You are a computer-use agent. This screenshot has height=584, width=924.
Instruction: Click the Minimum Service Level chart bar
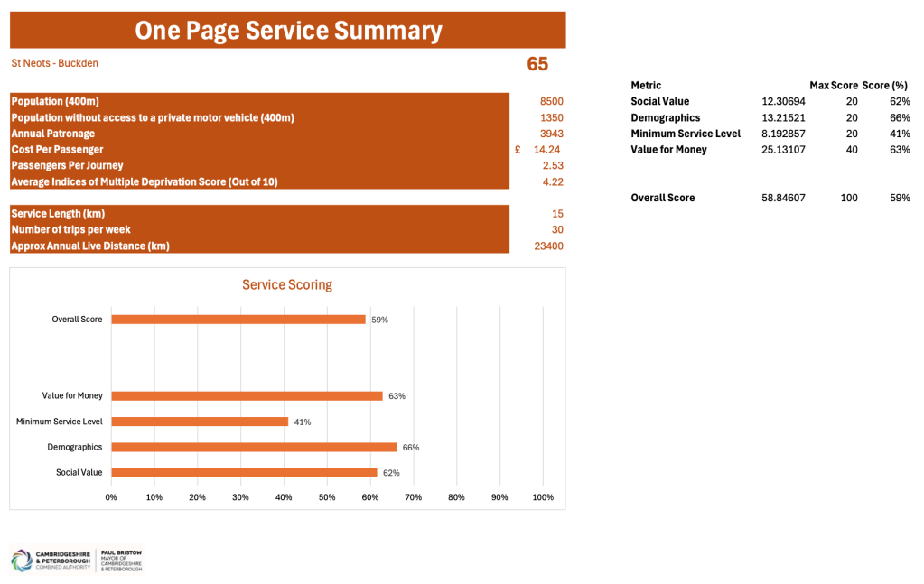(x=200, y=422)
